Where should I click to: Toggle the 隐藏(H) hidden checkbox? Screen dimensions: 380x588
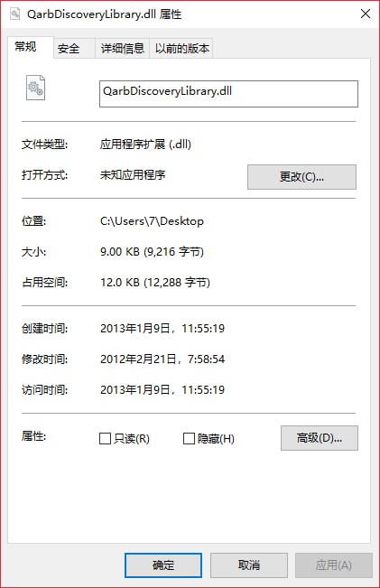pos(189,438)
